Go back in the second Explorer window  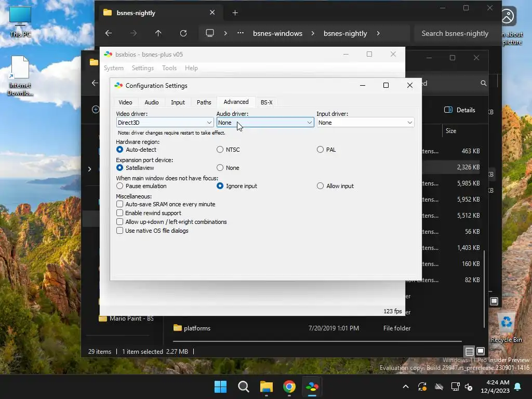tap(95, 83)
